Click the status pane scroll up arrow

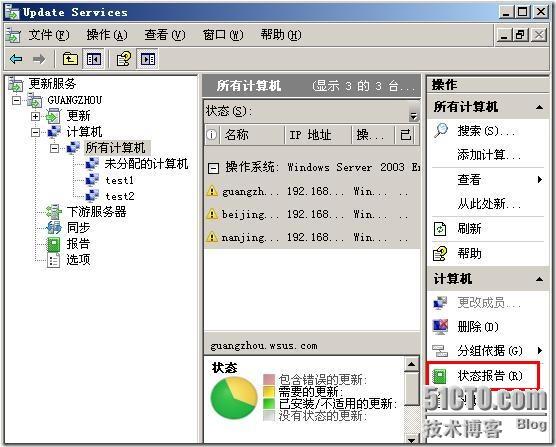411,364
